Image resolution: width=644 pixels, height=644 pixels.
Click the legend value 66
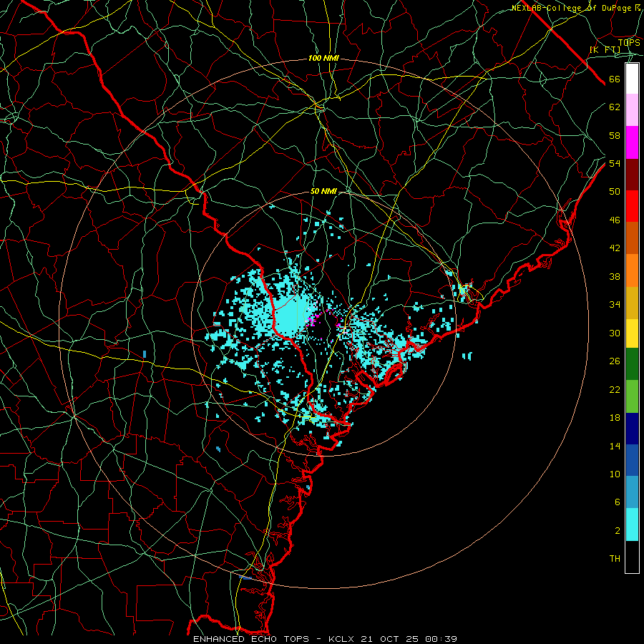click(615, 79)
